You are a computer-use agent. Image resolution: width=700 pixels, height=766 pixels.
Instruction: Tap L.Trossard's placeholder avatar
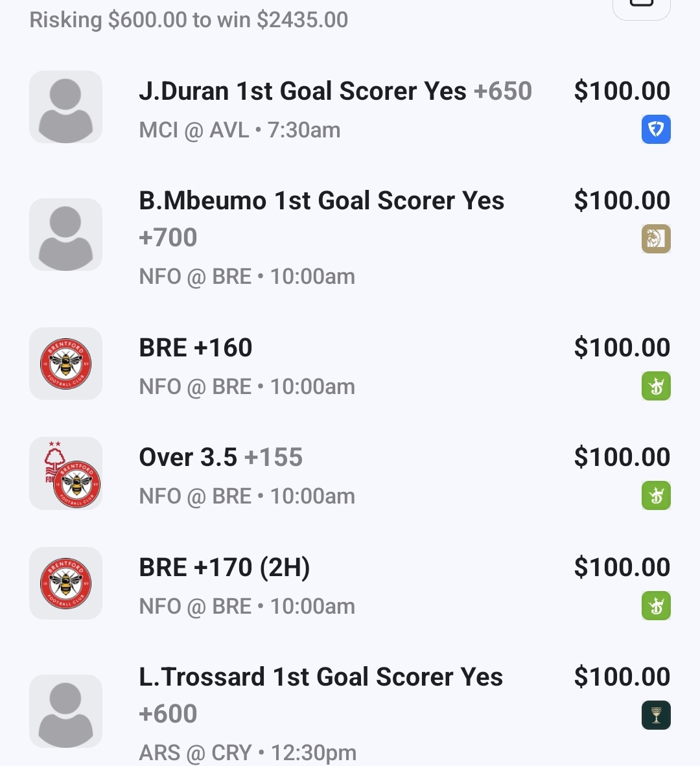click(x=65, y=711)
